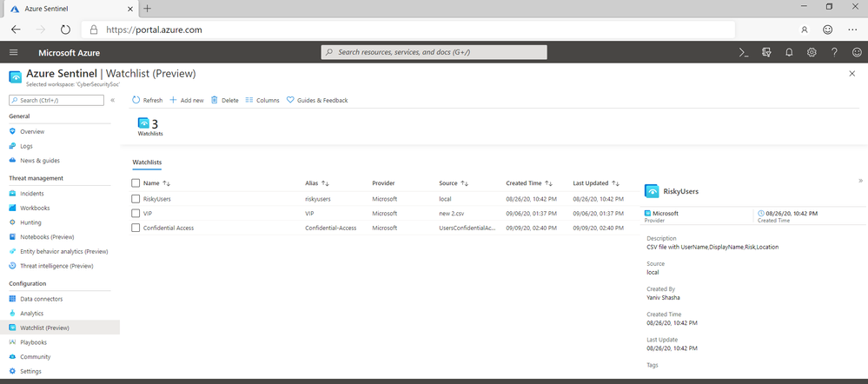The image size is (868, 384).
Task: Go to Incidents page
Action: [31, 194]
